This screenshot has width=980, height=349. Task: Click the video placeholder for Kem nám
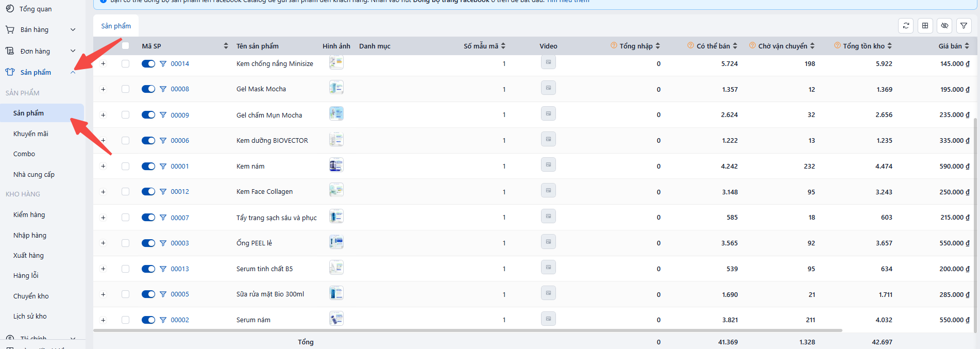548,165
